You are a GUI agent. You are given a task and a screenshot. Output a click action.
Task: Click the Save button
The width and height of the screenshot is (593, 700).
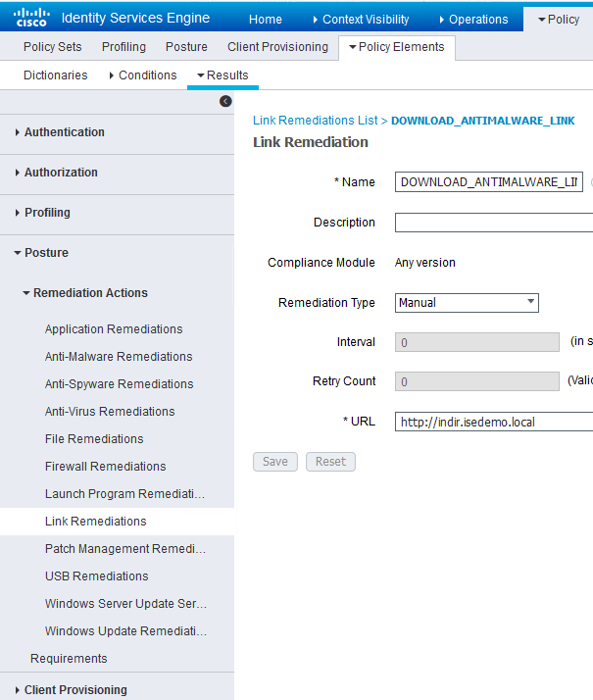pos(275,462)
